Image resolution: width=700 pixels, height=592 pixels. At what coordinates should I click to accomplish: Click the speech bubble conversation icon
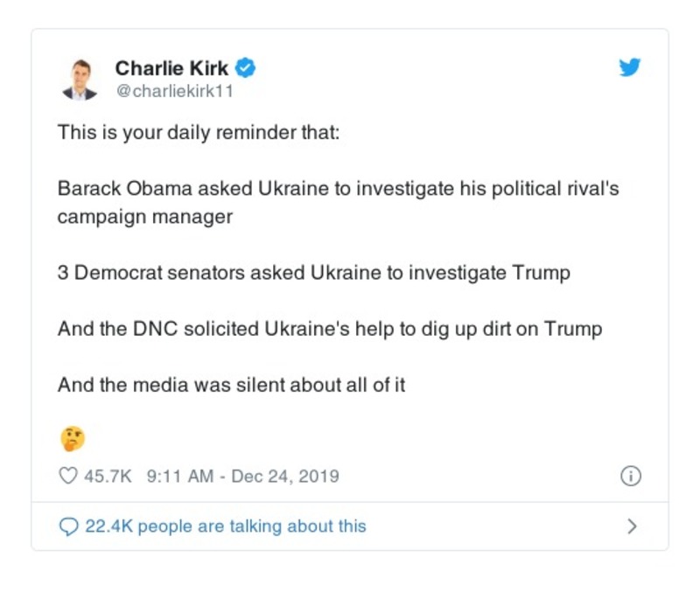coord(68,526)
